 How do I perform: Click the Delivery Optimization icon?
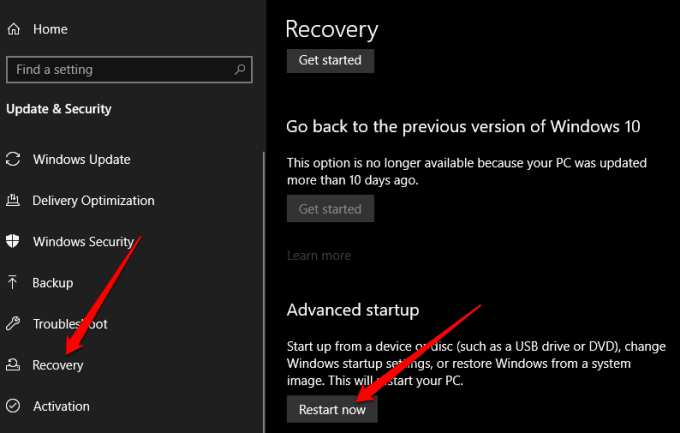[13, 201]
